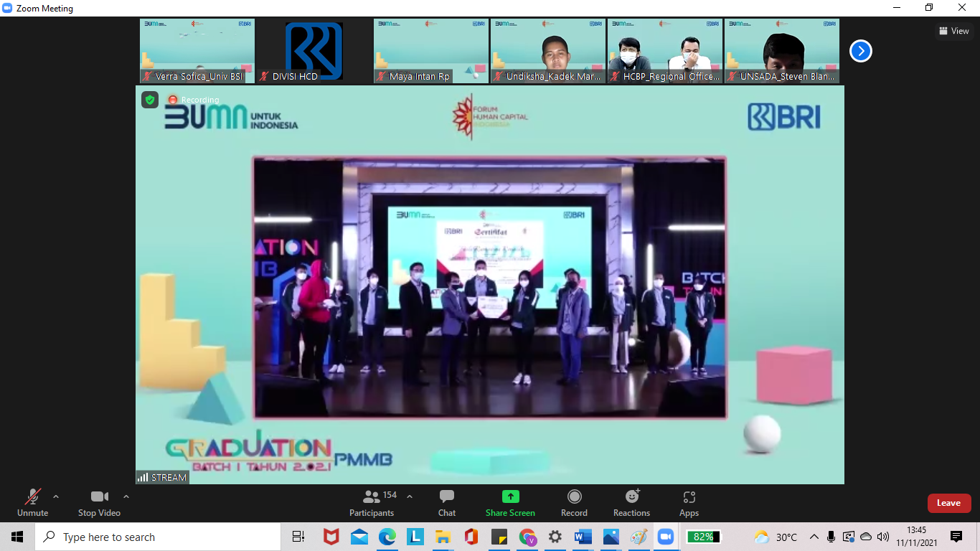
Task: Stop the camera video
Action: pos(99,502)
